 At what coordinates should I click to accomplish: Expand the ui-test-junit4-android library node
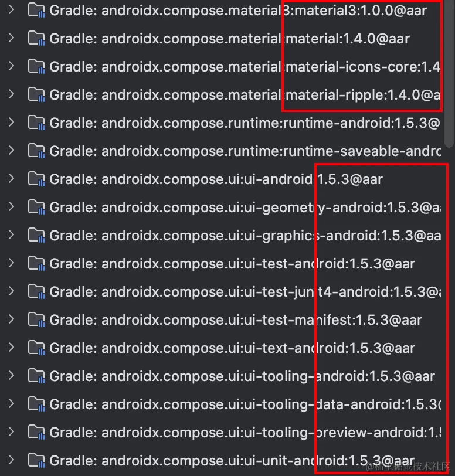point(11,291)
